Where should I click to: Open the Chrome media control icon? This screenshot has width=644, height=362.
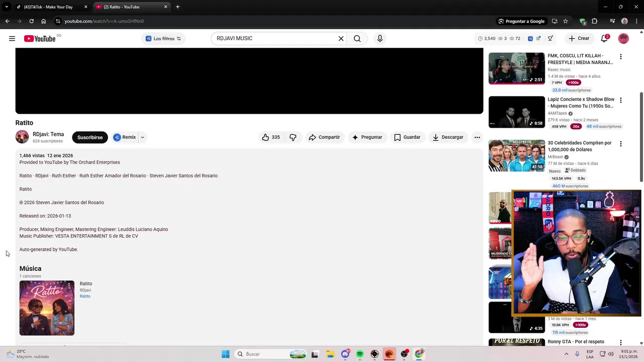pos(612,21)
